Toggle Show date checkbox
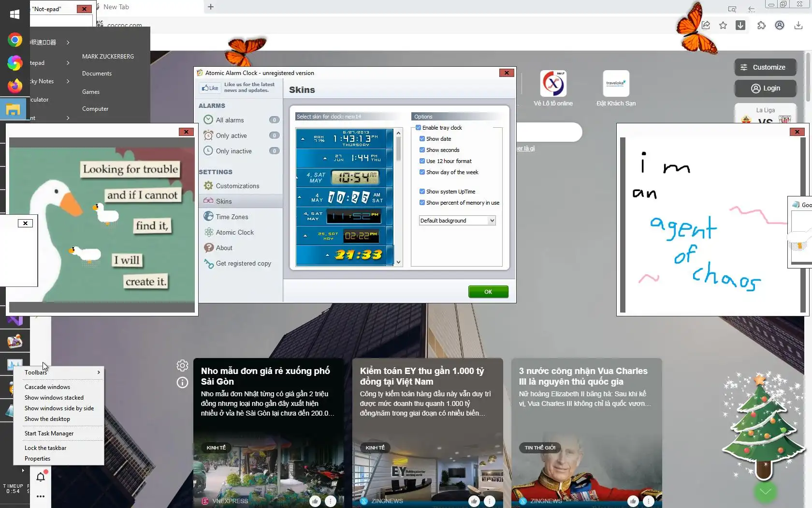812x508 pixels. click(x=422, y=139)
